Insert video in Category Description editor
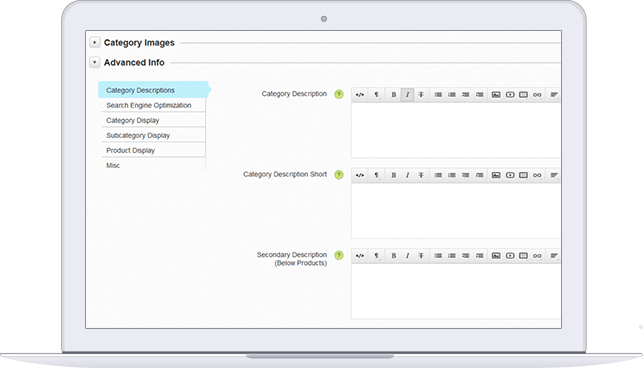This screenshot has height=368, width=643. (510, 95)
